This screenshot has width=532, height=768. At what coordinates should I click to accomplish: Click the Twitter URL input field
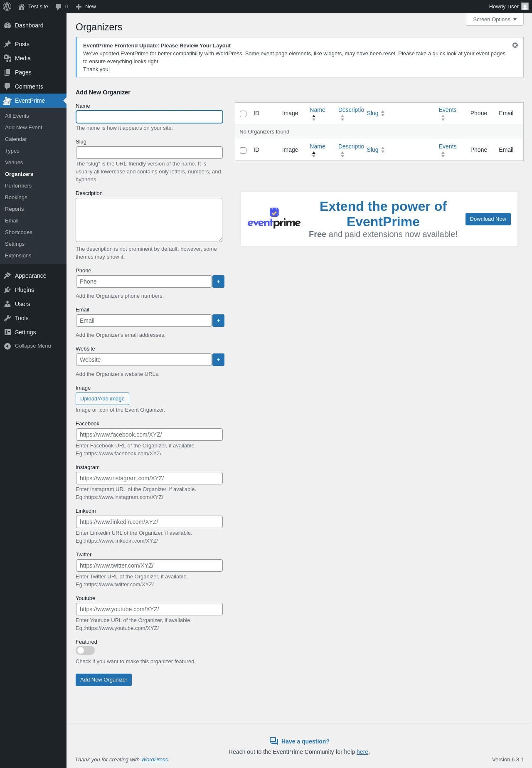(x=149, y=566)
